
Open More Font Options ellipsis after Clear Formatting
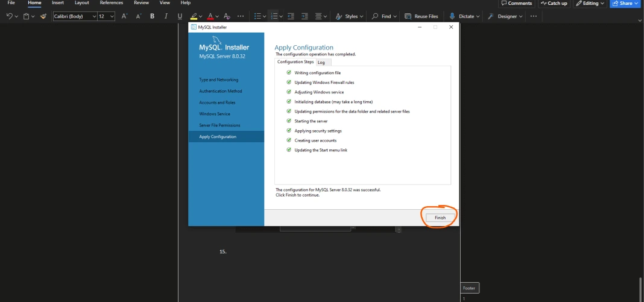[x=241, y=16]
